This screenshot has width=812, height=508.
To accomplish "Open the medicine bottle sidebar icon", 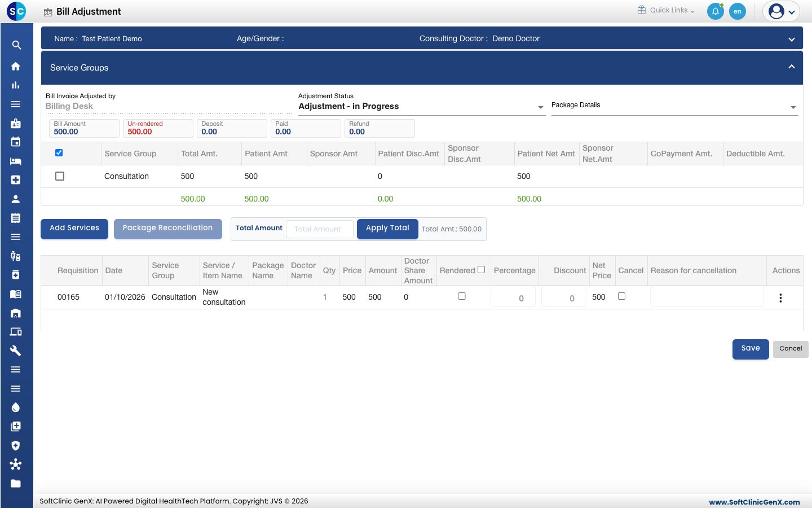I will click(x=16, y=275).
